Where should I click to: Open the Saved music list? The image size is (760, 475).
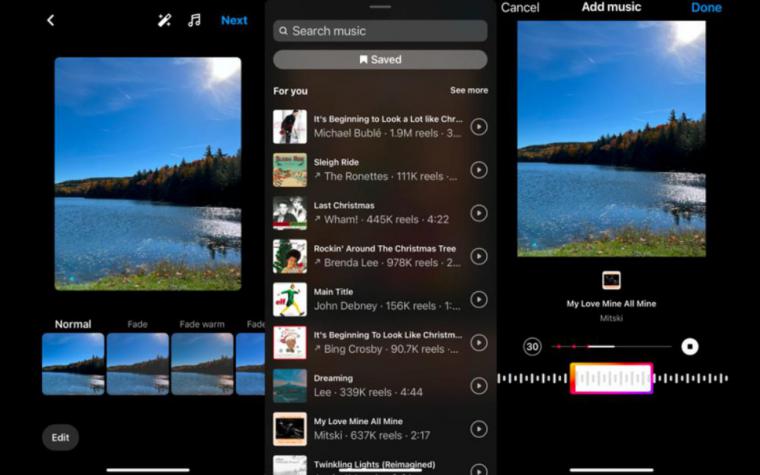click(x=380, y=60)
